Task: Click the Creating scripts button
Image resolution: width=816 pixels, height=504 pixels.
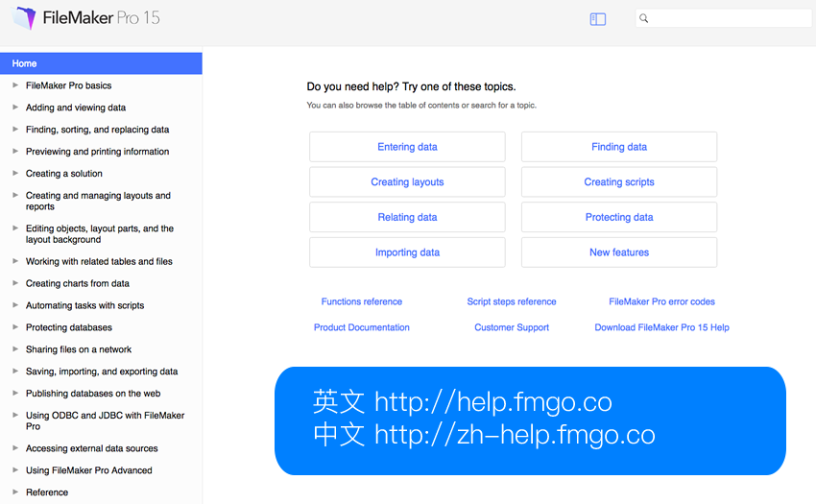Action: coord(619,181)
